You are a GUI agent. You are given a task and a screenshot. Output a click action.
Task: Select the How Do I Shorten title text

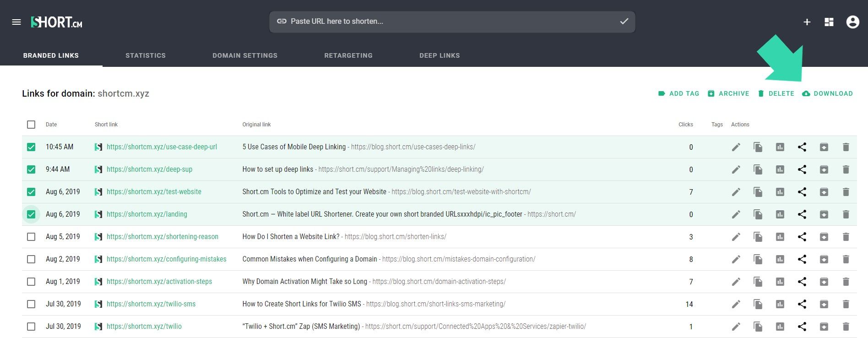pos(291,237)
